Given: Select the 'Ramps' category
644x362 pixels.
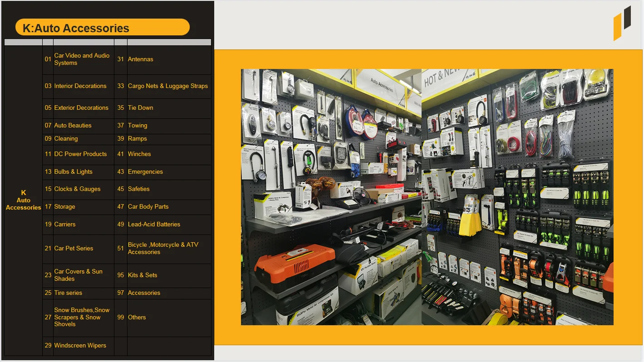Looking at the screenshot, I should [138, 139].
